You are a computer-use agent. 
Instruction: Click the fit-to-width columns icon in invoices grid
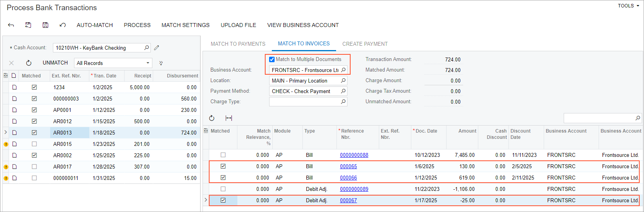click(x=229, y=118)
